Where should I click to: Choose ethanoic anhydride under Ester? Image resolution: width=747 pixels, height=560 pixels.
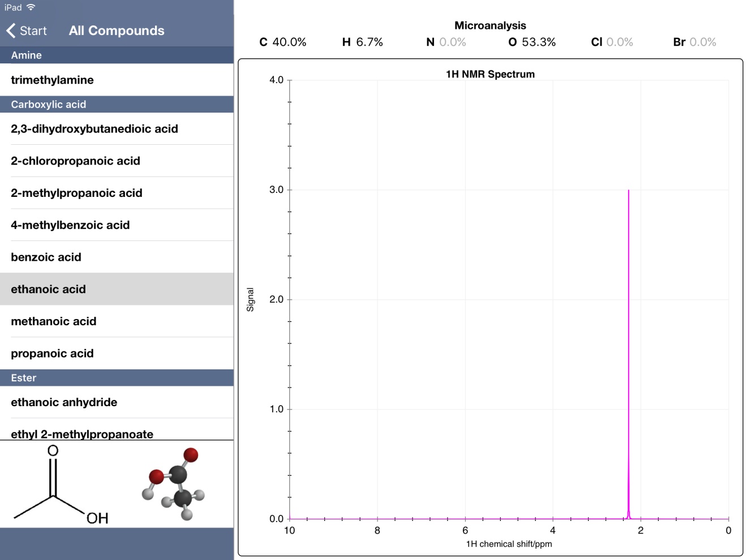point(64,402)
